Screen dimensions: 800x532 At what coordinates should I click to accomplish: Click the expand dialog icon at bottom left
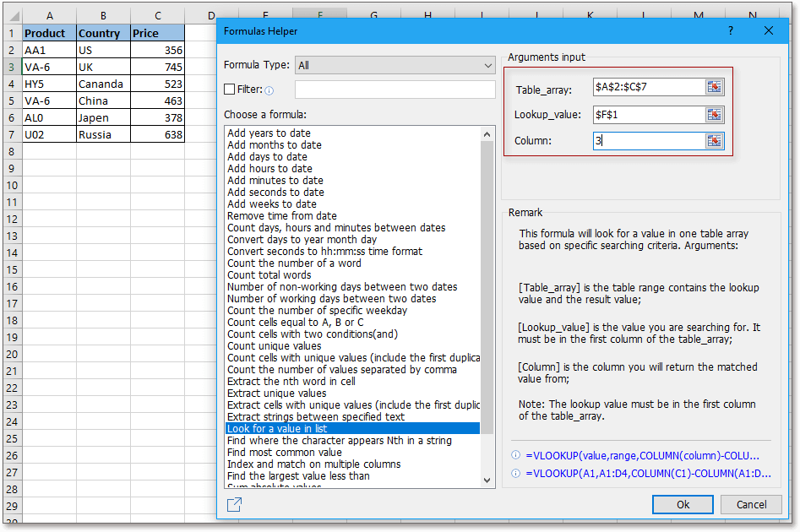point(234,503)
